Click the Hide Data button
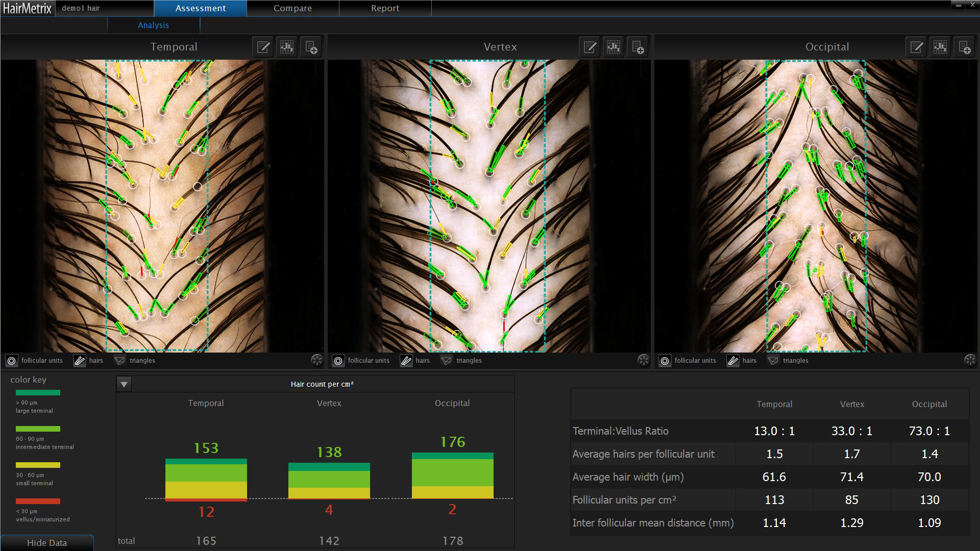The height and width of the screenshot is (551, 980). [x=47, y=543]
